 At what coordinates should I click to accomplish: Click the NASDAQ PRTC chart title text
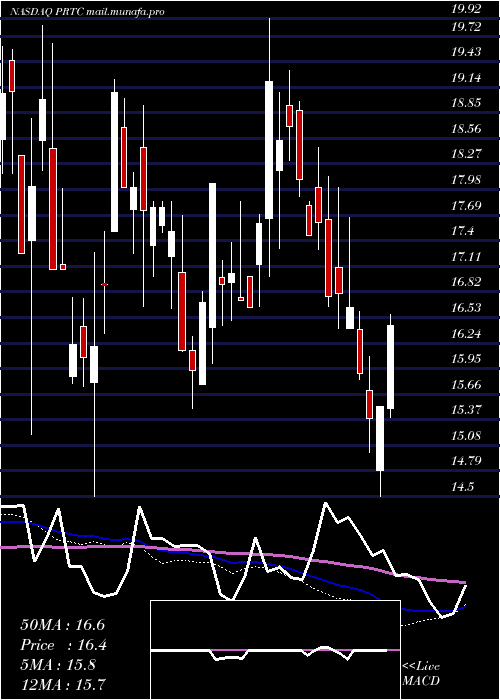click(87, 12)
